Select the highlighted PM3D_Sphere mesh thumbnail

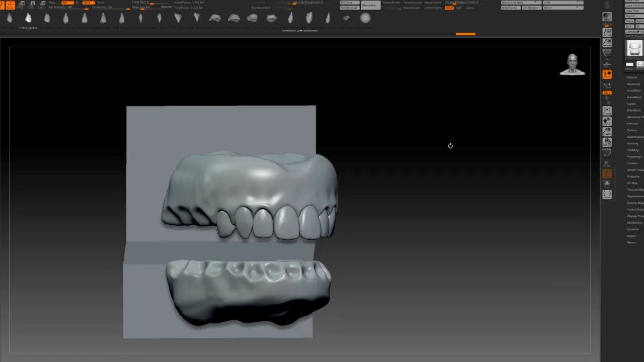(28, 18)
